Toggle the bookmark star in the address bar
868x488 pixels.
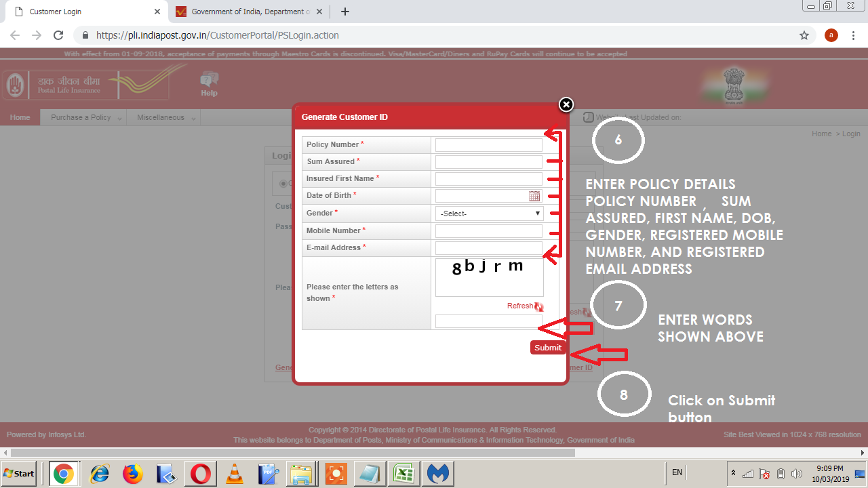(804, 35)
